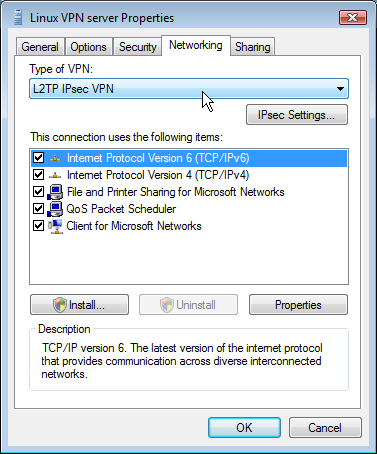The image size is (377, 454).
Task: Open IPsec Settings dialog
Action: (297, 115)
